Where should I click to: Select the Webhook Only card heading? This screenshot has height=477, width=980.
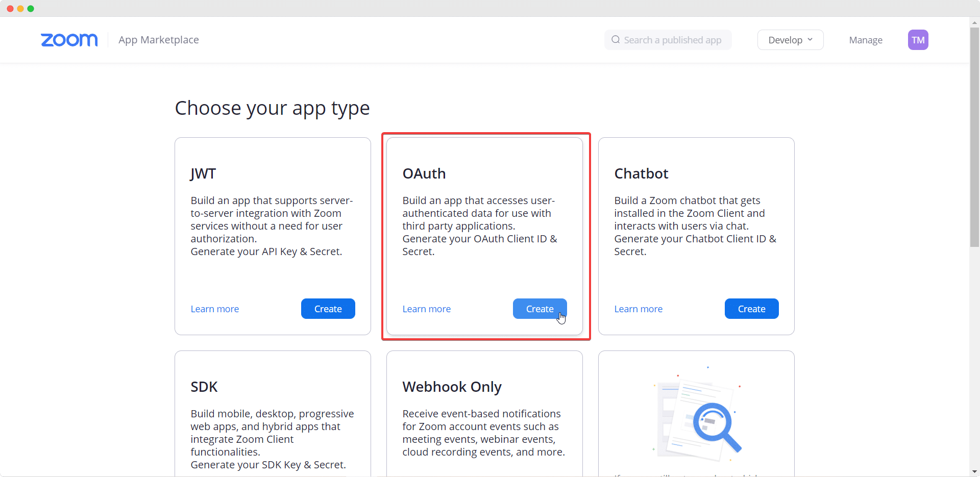click(x=452, y=387)
